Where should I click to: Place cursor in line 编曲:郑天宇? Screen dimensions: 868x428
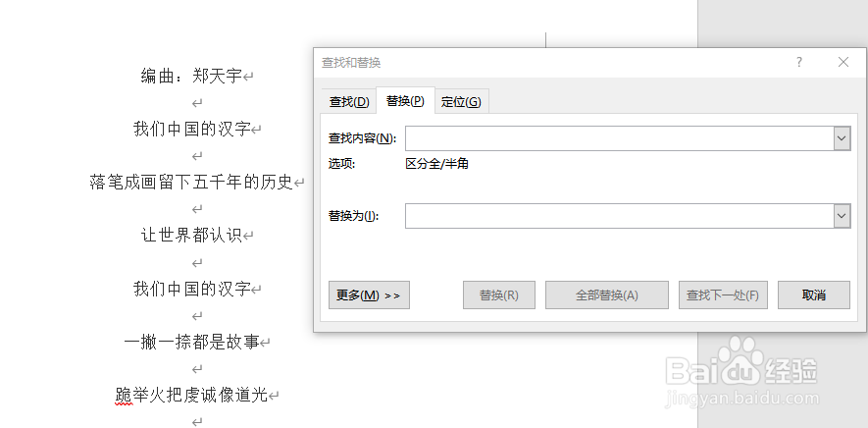(x=192, y=76)
